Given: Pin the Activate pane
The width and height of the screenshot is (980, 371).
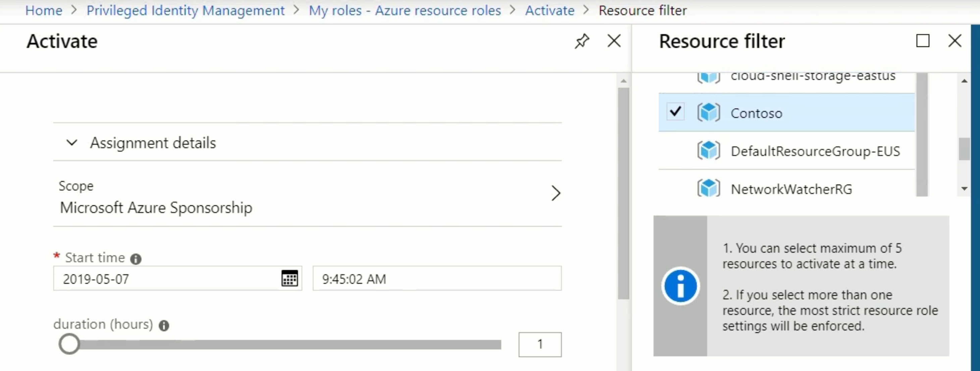Looking at the screenshot, I should [x=582, y=41].
